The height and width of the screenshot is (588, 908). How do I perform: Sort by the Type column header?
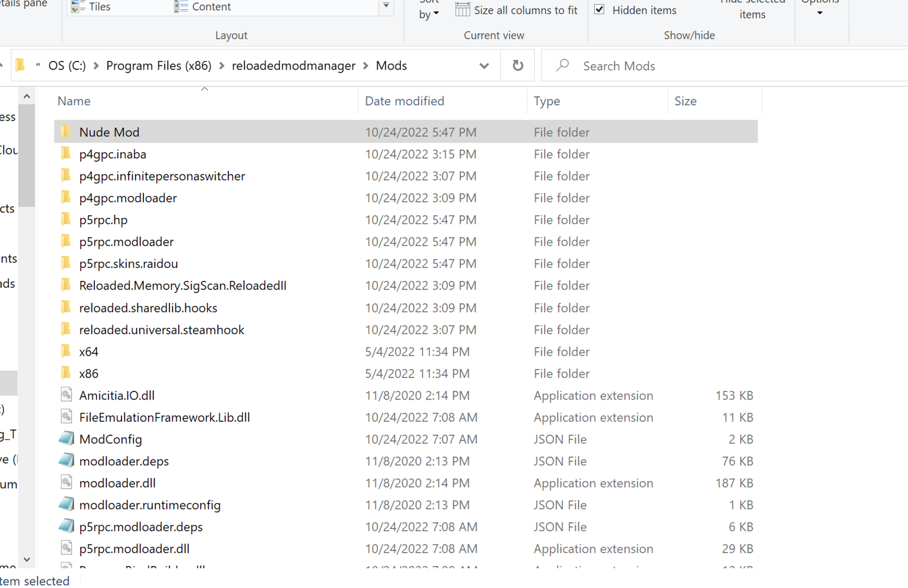547,101
